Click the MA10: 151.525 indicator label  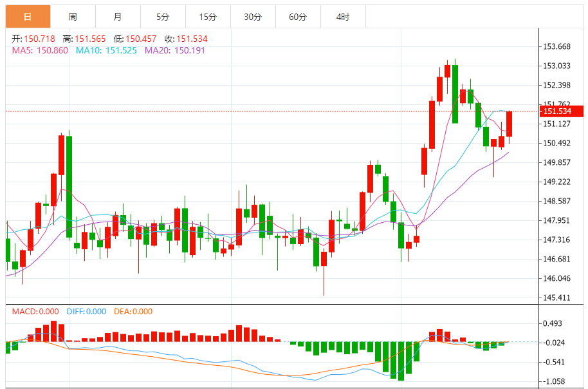pos(106,50)
